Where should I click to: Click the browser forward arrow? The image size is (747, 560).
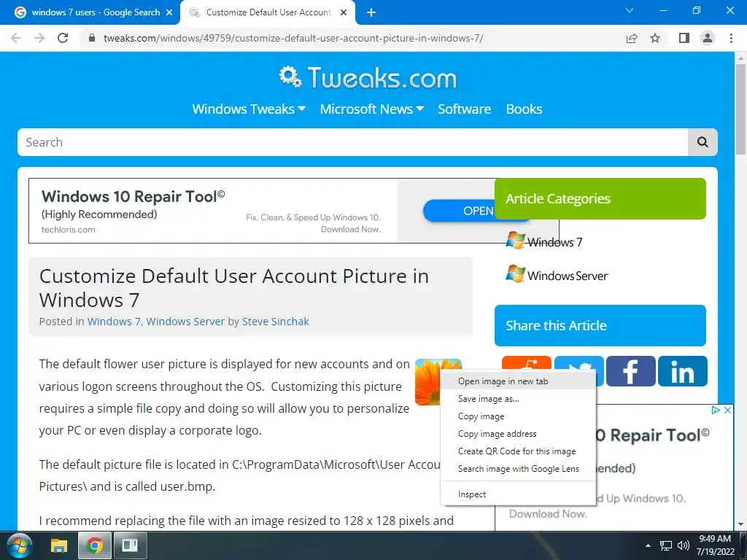point(39,38)
